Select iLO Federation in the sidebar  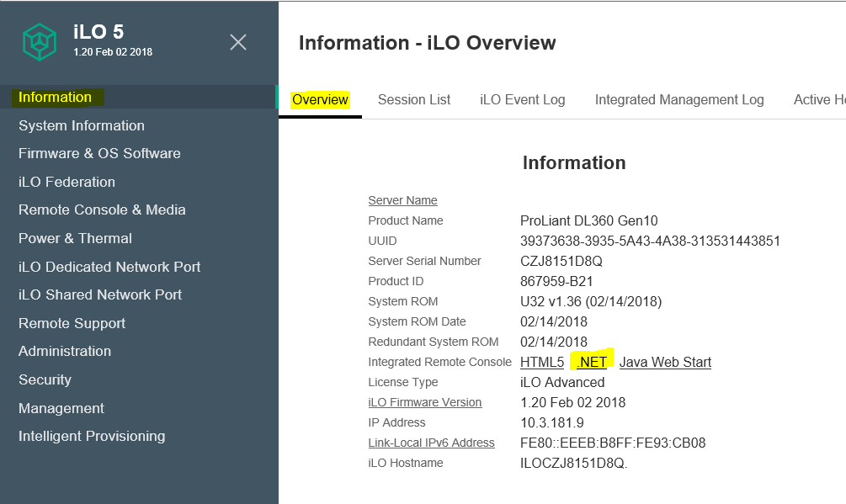click(x=67, y=182)
